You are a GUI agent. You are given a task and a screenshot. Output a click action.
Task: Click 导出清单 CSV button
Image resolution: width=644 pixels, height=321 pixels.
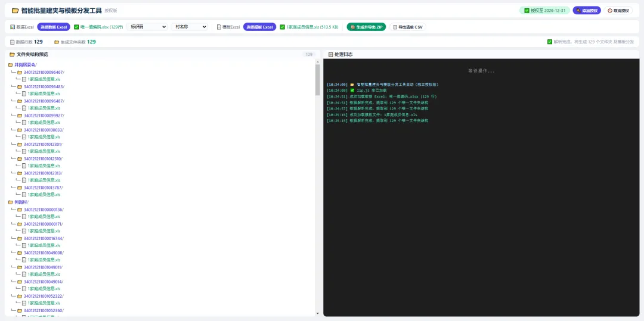408,27
